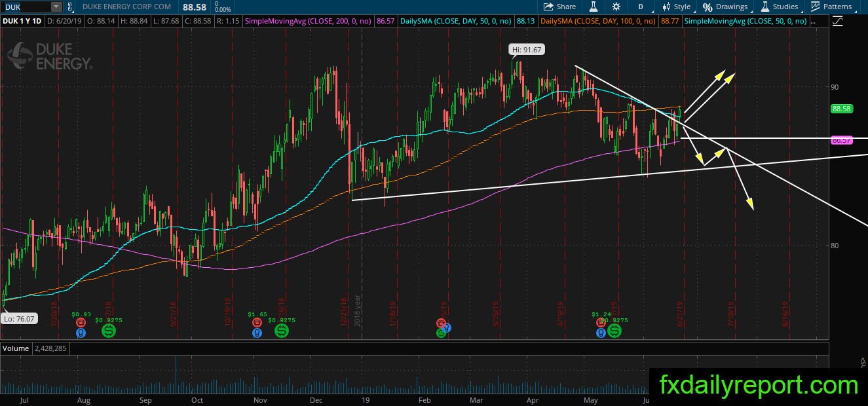
Task: Click the symbol settings icon next to DUK
Action: point(71,7)
